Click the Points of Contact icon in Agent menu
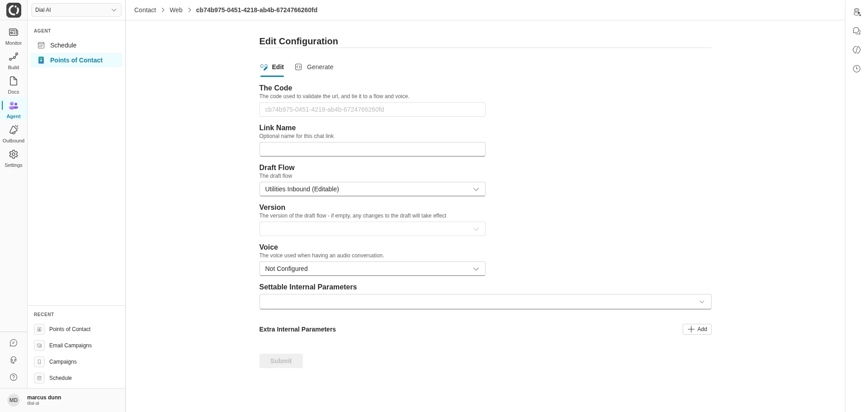Image resolution: width=868 pixels, height=412 pixels. point(41,60)
